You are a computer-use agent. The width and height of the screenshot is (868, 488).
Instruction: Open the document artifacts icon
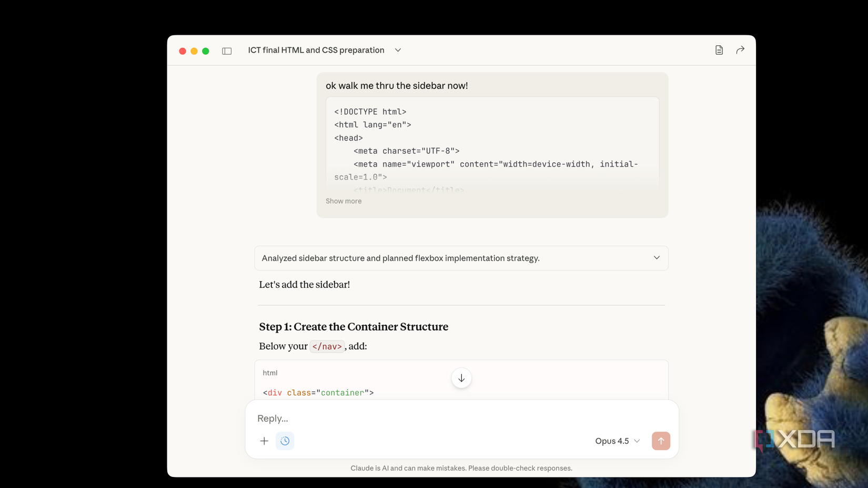tap(719, 50)
